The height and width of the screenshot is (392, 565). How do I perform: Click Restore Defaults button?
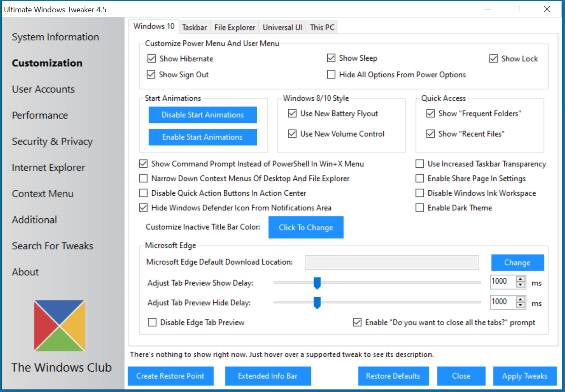coord(393,376)
